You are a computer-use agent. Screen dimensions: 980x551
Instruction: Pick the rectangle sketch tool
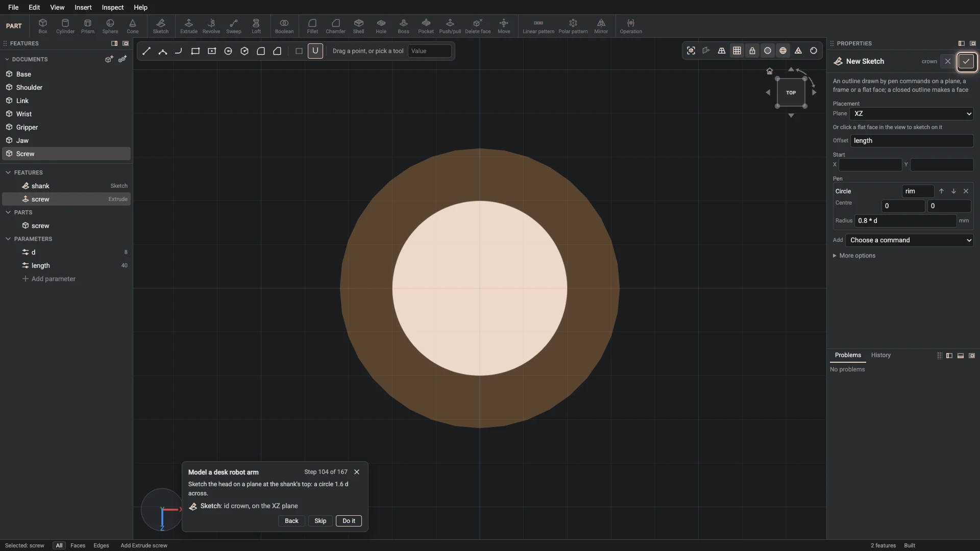click(x=195, y=51)
